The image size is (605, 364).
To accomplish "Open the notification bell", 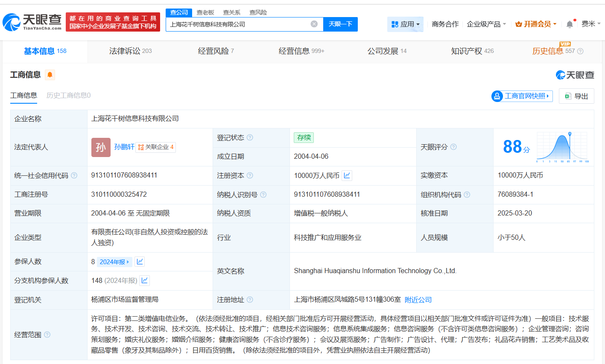I will 569,24.
